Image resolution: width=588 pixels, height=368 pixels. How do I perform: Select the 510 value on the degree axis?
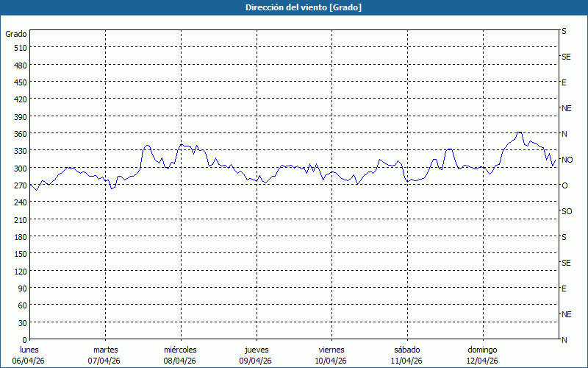point(20,47)
